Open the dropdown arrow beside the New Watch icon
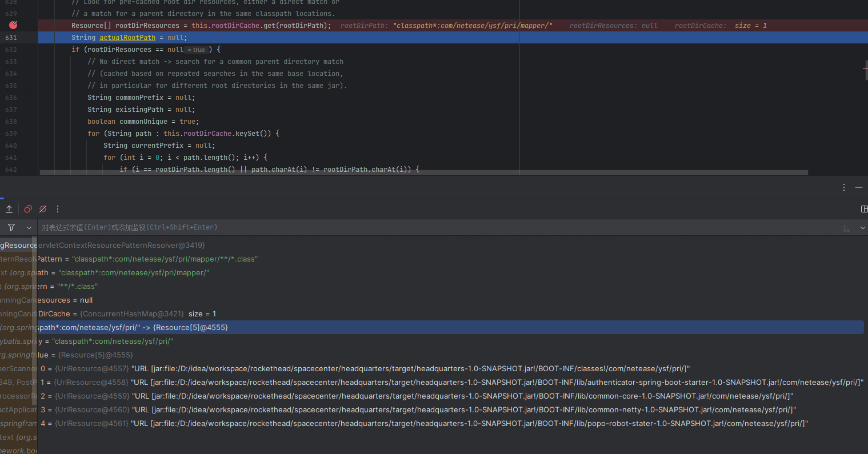 click(x=863, y=227)
